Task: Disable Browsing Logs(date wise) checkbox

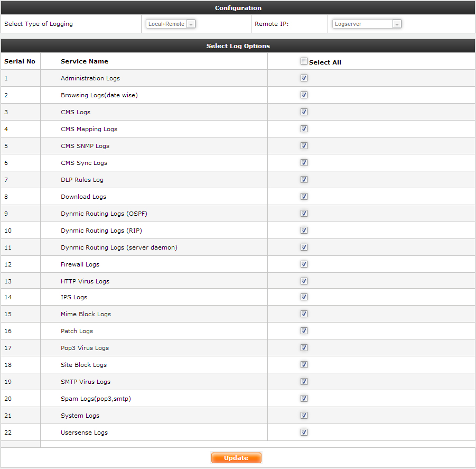Action: point(304,95)
